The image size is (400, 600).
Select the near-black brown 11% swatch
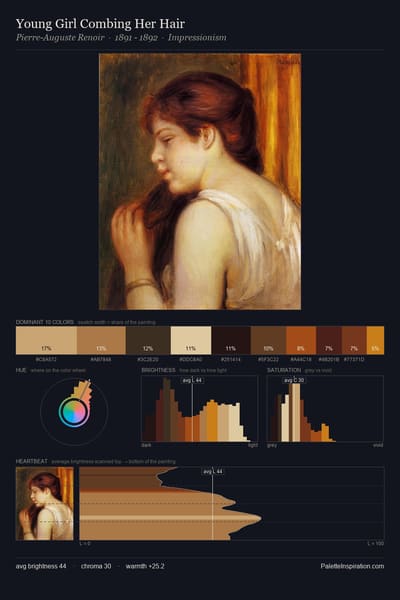click(231, 340)
